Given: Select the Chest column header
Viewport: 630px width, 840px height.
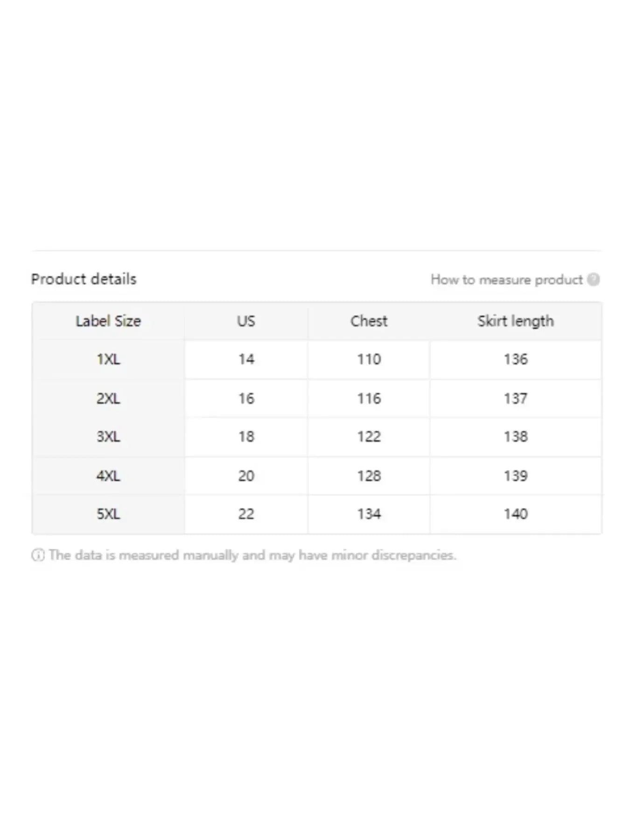Looking at the screenshot, I should (369, 321).
